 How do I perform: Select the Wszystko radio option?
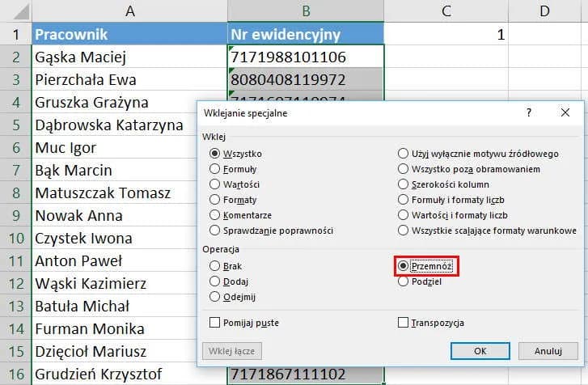click(214, 154)
